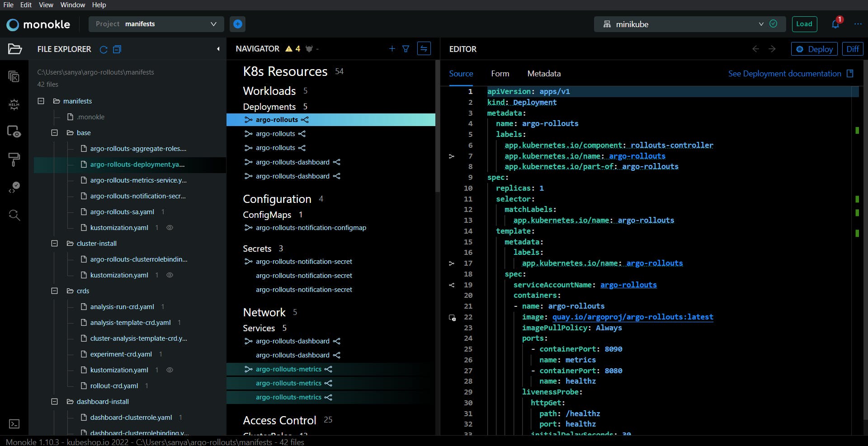This screenshot has width=868, height=446.
Task: Open search magnifier icon in left sidebar
Action: 14,215
